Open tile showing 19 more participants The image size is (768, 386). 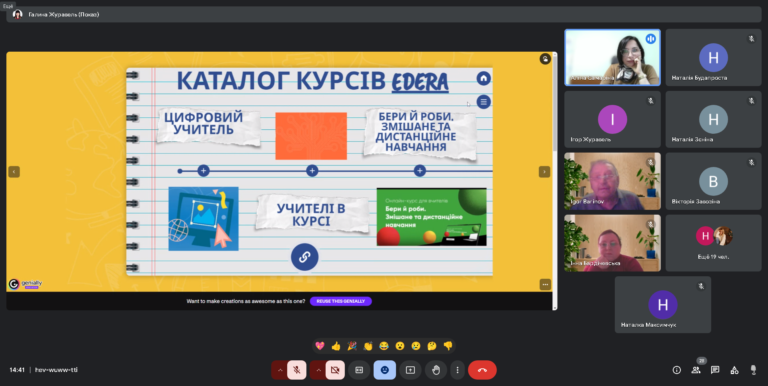[713, 243]
